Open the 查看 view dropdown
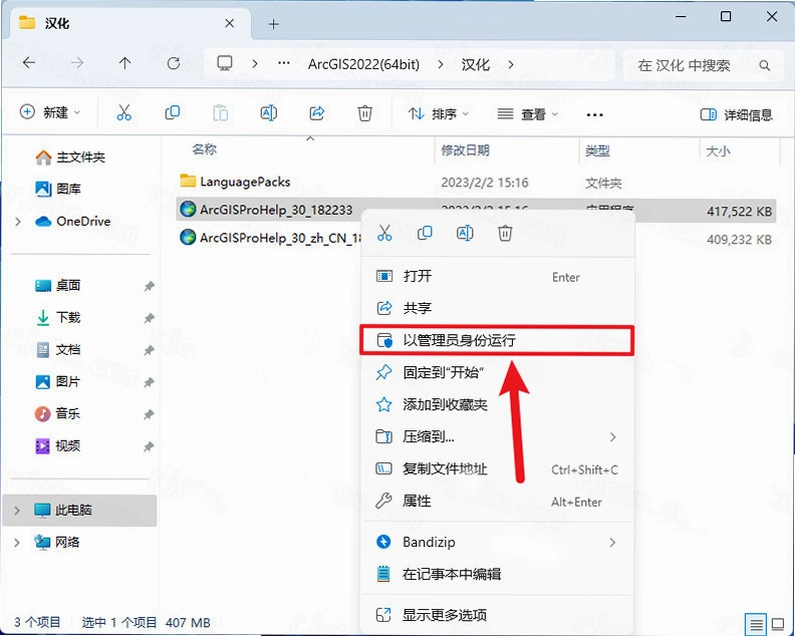The width and height of the screenshot is (795, 636). pos(527,114)
